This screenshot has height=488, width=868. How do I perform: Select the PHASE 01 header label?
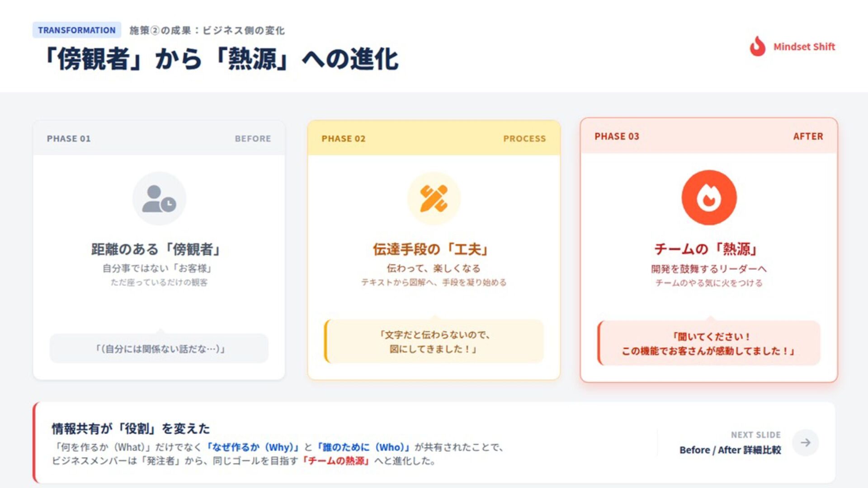pyautogui.click(x=69, y=139)
